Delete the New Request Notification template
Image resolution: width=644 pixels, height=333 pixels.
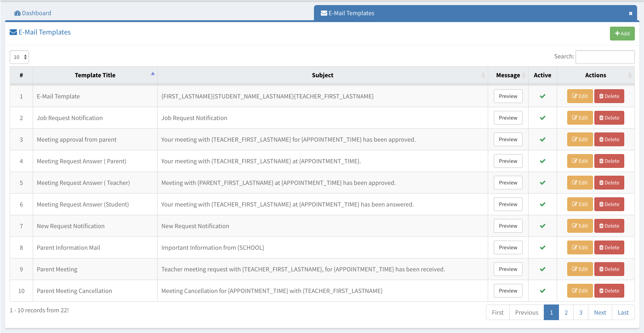click(x=609, y=226)
